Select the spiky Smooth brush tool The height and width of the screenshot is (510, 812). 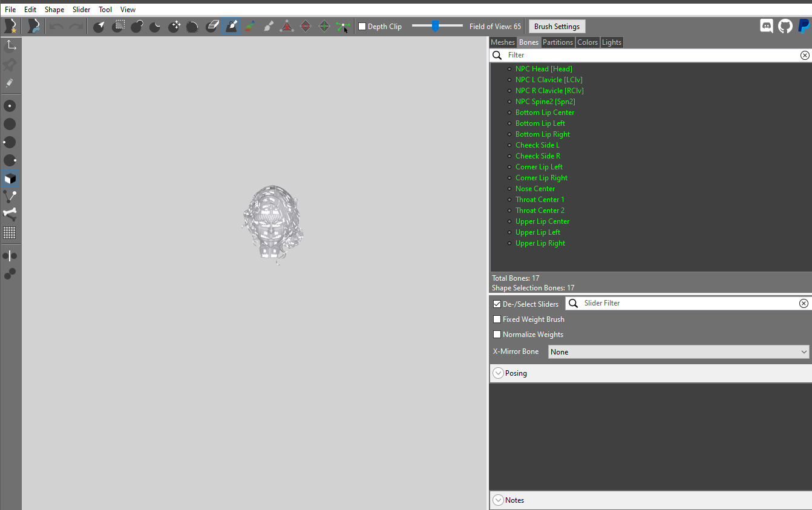click(192, 26)
